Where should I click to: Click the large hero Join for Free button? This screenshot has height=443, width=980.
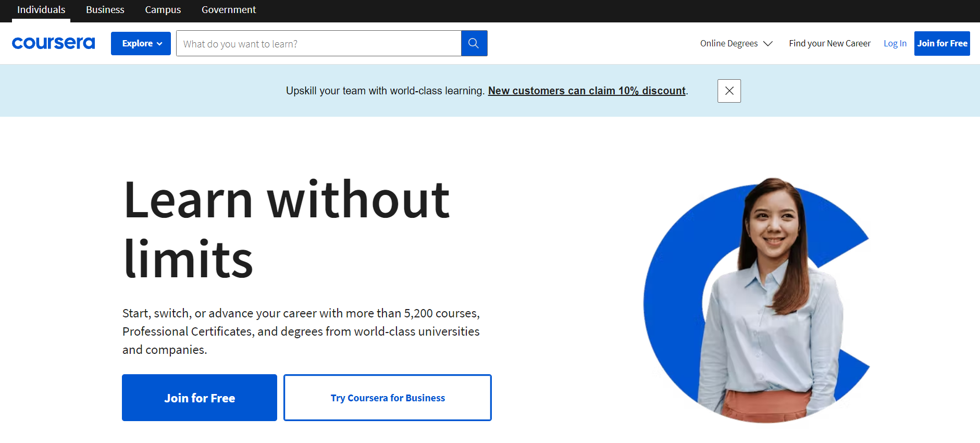(x=200, y=398)
